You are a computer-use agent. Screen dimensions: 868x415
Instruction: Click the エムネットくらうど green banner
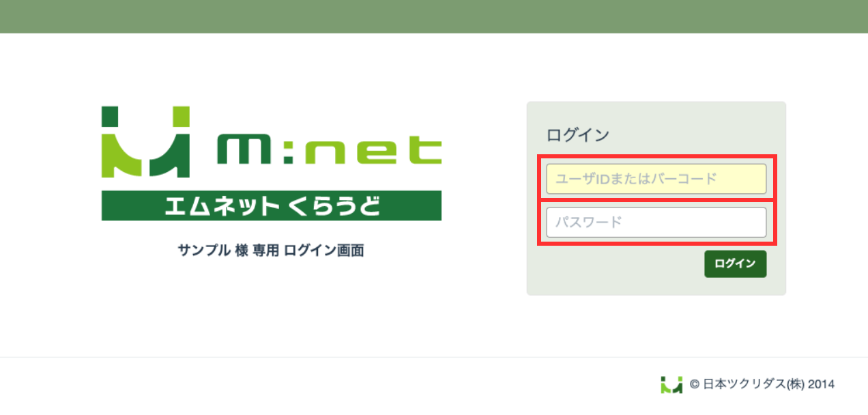(272, 205)
